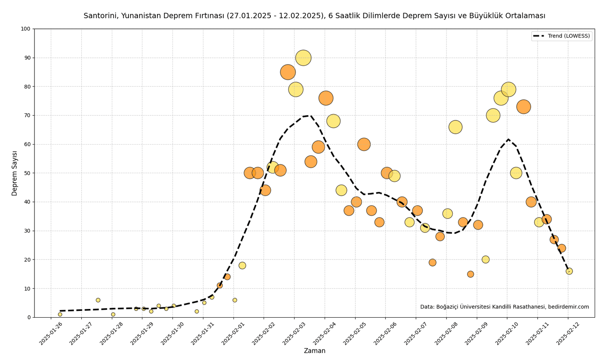Screen dimensions: 609x364
Task: Click the orange bubble at 76 on 2025-02-04
Action: (x=326, y=98)
